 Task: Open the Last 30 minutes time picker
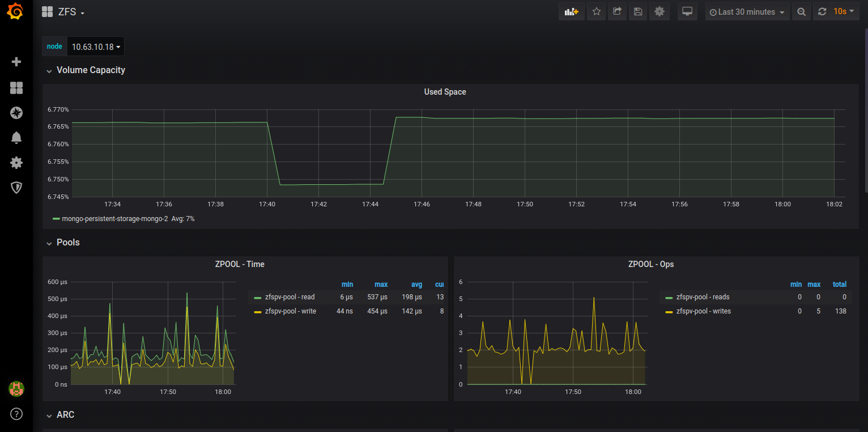tap(747, 12)
